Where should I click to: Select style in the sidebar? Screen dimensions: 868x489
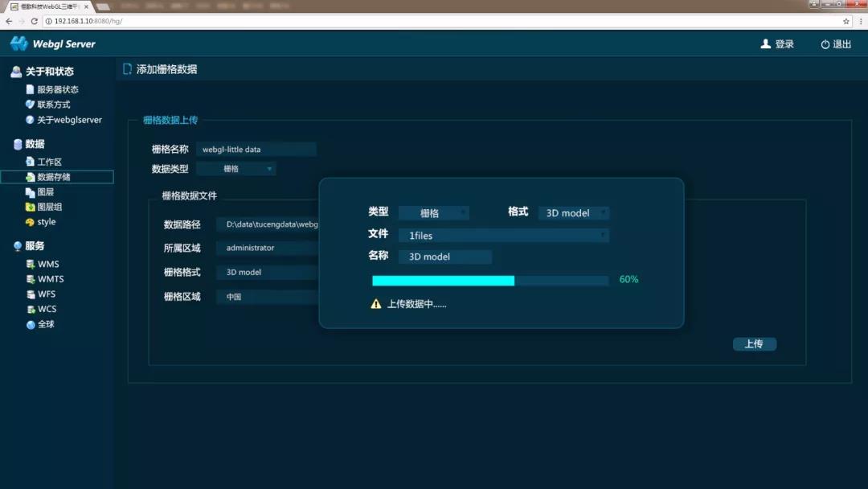click(47, 221)
